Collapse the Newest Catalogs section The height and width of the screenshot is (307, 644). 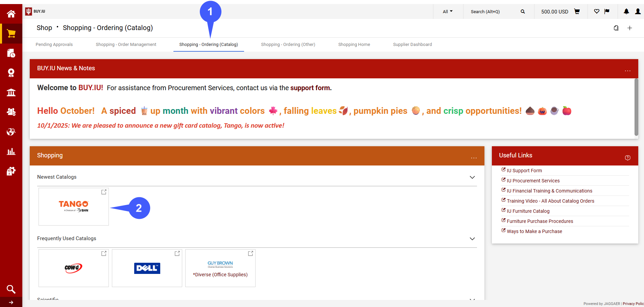click(472, 177)
